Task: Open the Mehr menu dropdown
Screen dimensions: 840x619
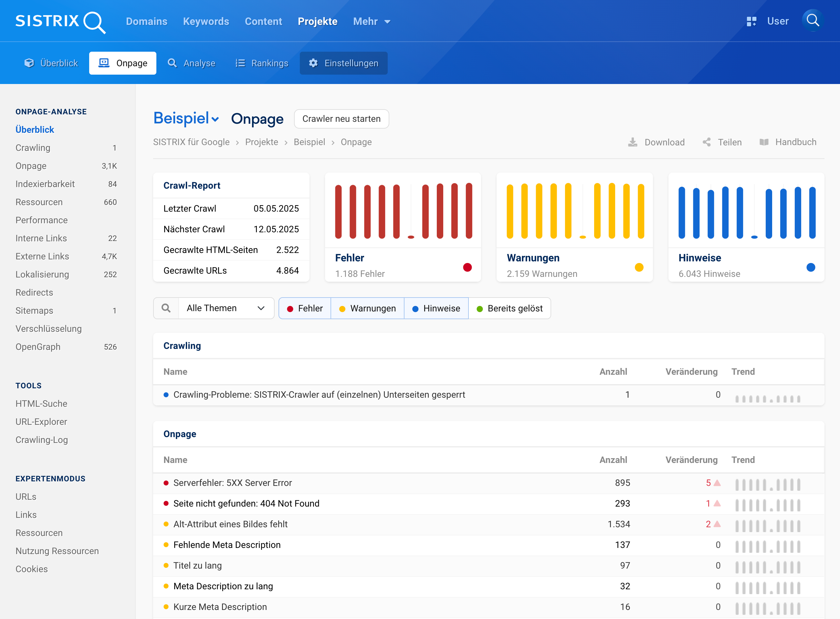Action: (x=372, y=21)
